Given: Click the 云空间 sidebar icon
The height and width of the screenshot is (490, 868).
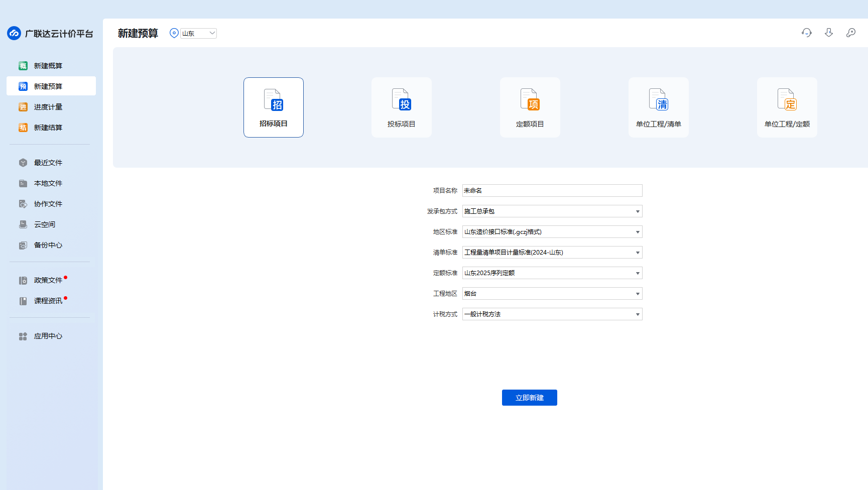Looking at the screenshot, I should tap(23, 224).
